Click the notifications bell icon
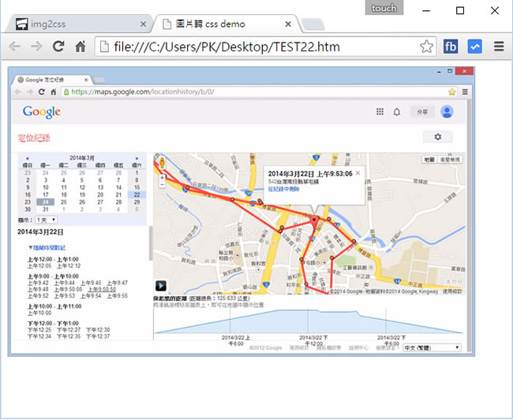The height and width of the screenshot is (420, 513). coord(396,112)
